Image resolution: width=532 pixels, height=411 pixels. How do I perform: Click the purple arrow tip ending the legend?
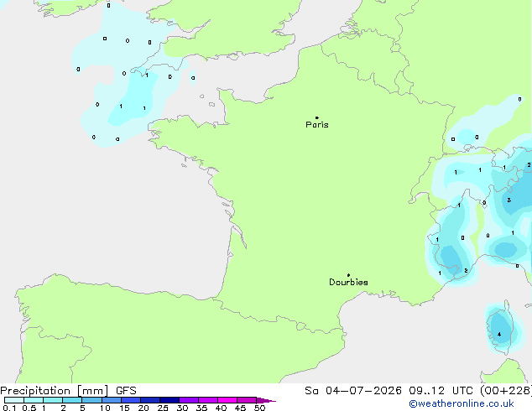[266, 400]
